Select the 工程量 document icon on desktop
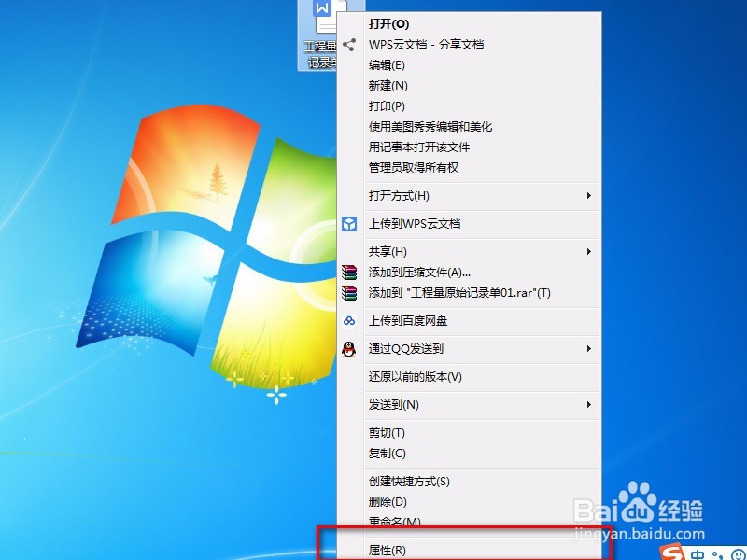Viewport: 747px width, 560px height. [318, 35]
